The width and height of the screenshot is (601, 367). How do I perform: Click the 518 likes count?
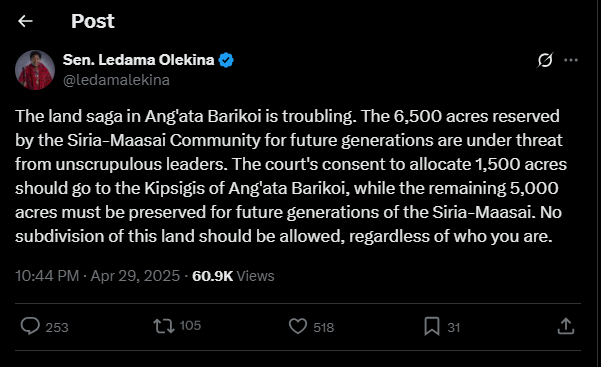tap(323, 328)
